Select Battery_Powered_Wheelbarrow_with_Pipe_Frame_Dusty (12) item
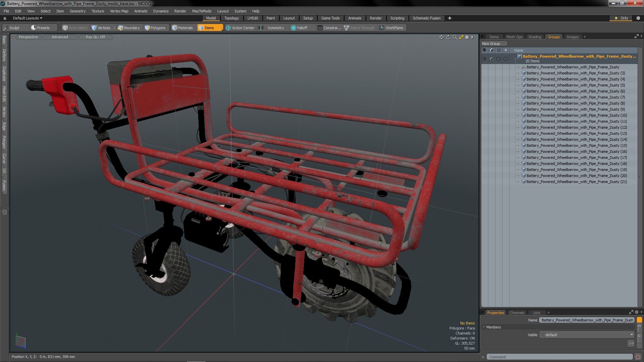Viewport: 644px width, 362px height. 576,127
